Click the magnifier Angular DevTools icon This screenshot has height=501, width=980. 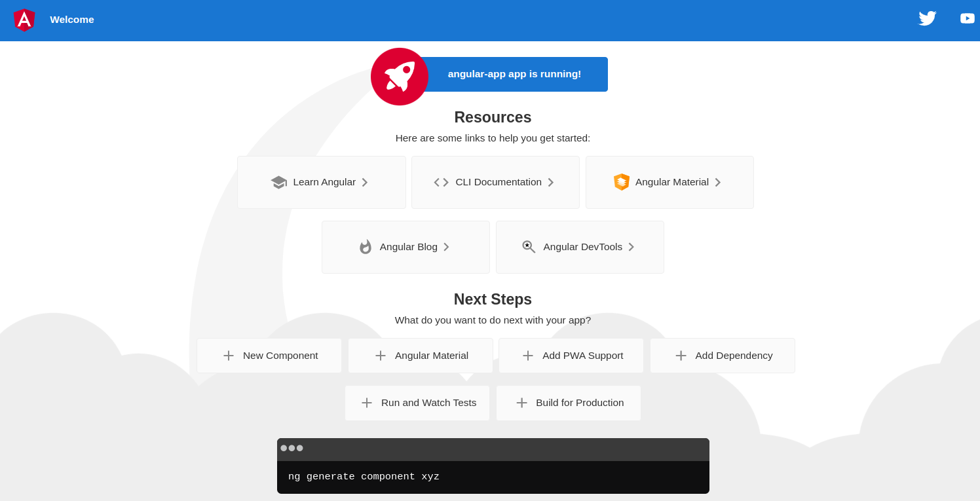pyautogui.click(x=529, y=247)
